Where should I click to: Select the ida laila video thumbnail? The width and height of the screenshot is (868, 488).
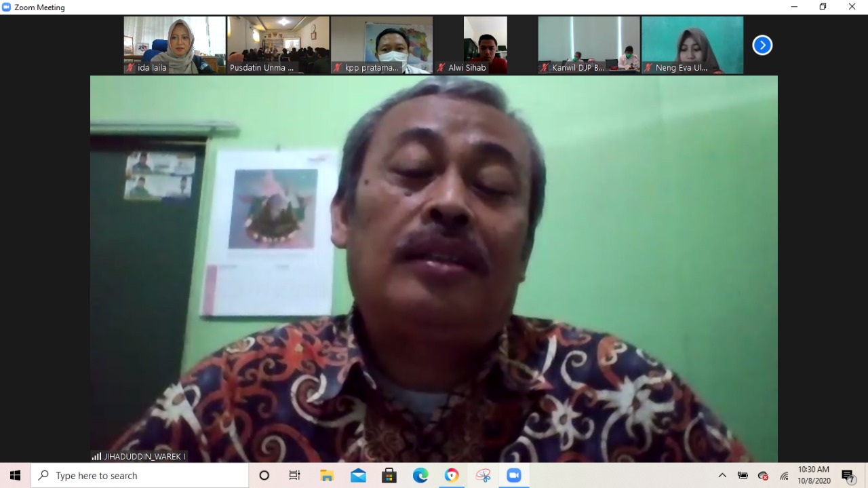[174, 45]
